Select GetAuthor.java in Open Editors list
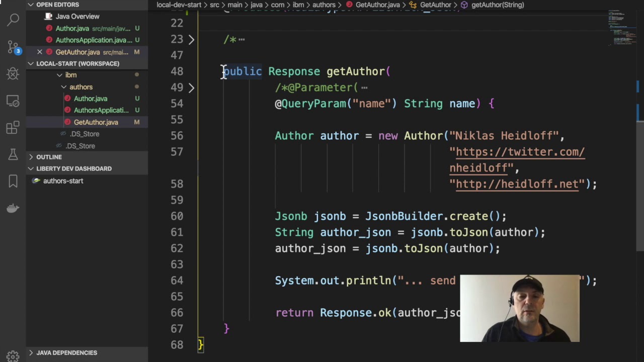Screen dimensions: 644x362 point(77,52)
